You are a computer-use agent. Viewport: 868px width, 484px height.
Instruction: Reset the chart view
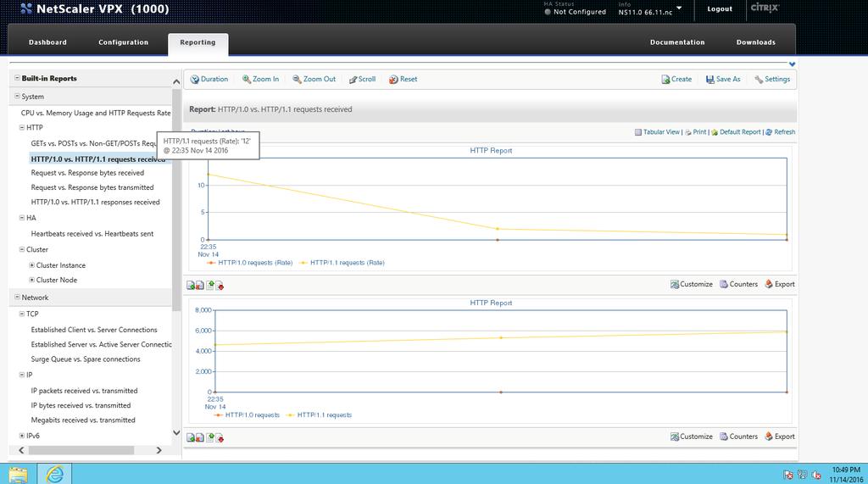[403, 79]
